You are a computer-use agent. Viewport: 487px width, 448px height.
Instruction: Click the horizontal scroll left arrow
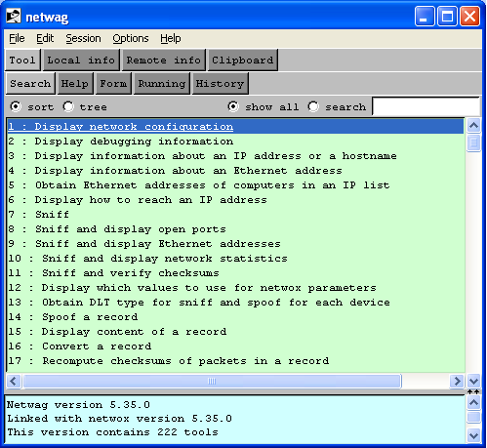coord(14,381)
